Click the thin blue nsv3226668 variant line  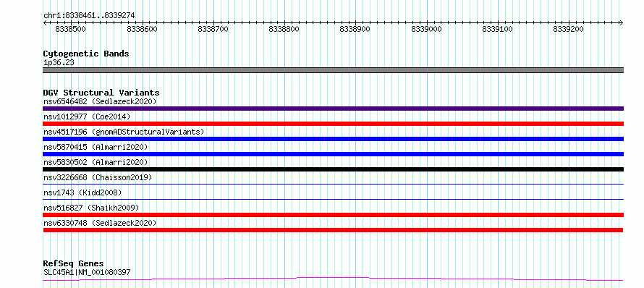point(333,184)
